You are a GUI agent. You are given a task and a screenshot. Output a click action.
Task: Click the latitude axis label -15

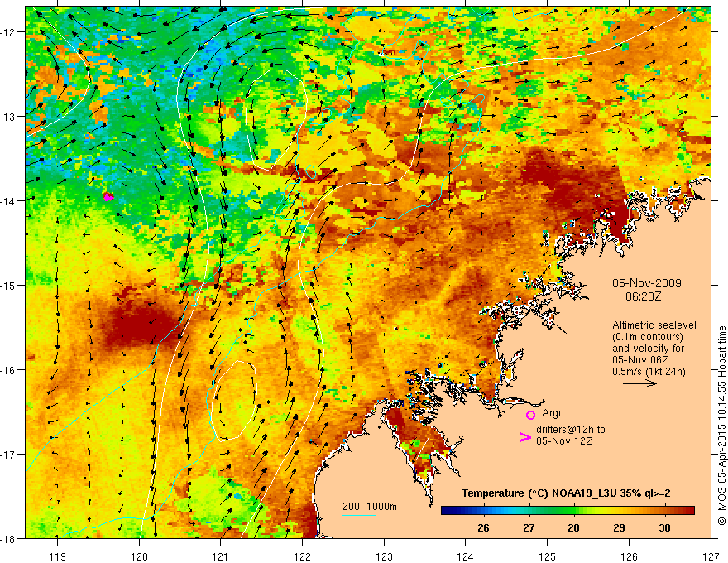click(x=8, y=285)
